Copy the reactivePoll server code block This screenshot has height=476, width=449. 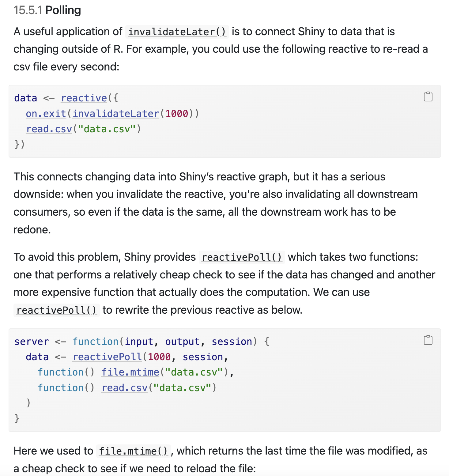[x=428, y=340]
